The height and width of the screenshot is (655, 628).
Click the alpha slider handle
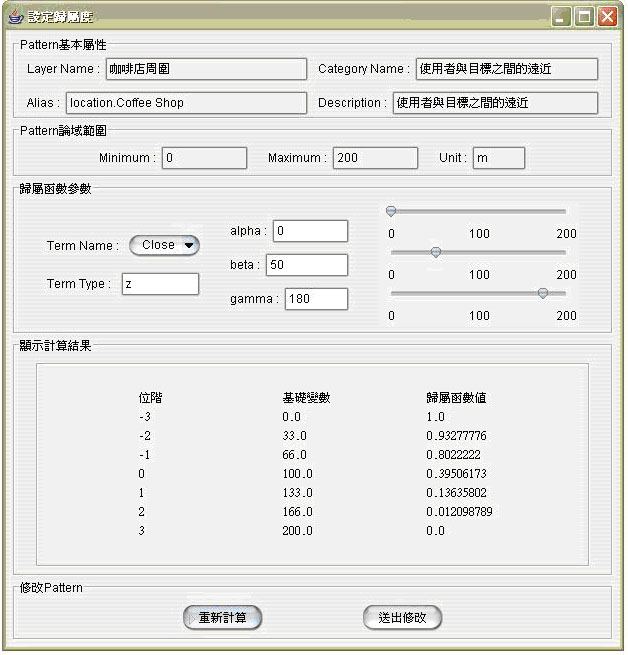(391, 211)
